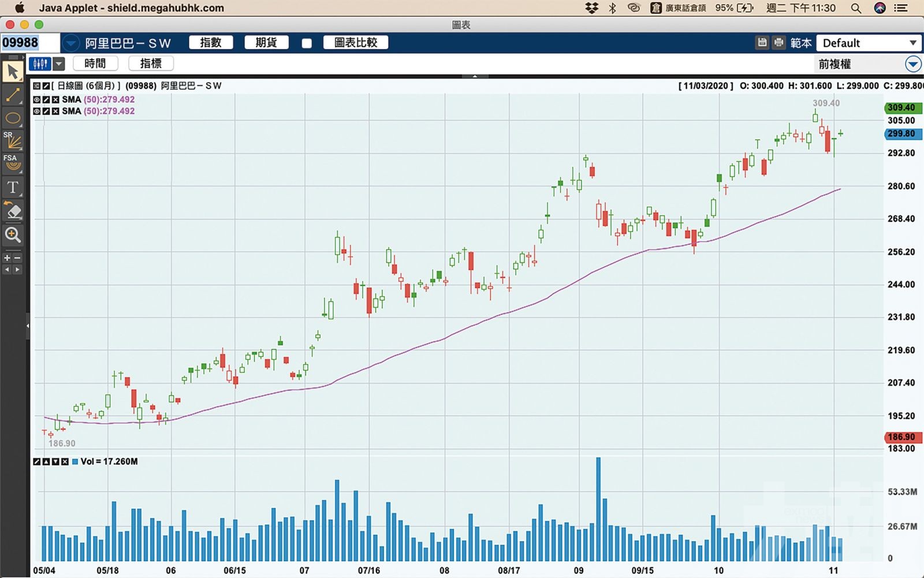924x578 pixels.
Task: Open the 時間 time period menu
Action: click(95, 64)
